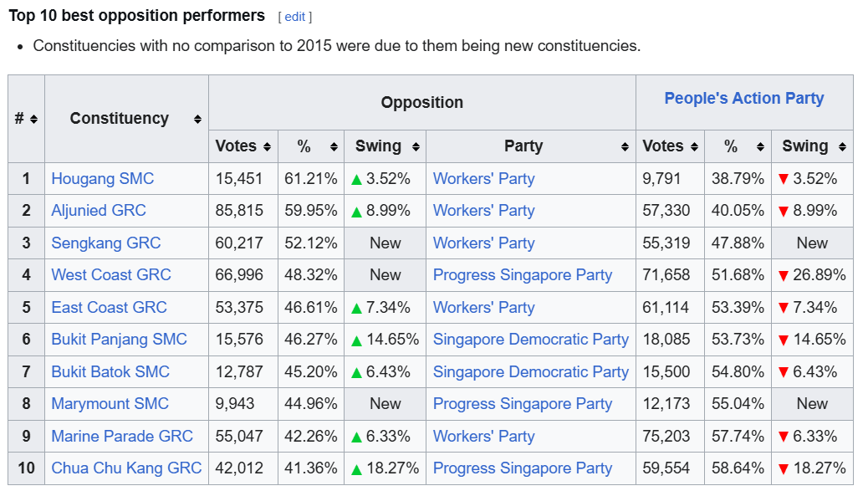The image size is (868, 491).
Task: Open the edit section link
Action: coord(294,17)
